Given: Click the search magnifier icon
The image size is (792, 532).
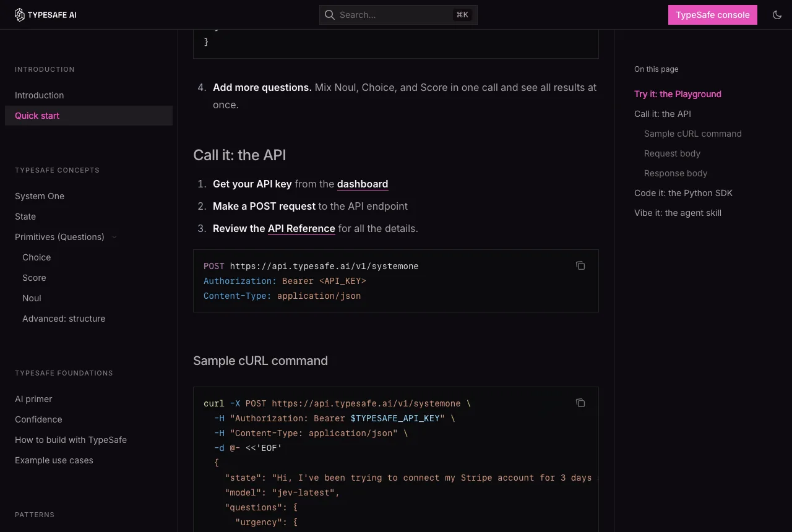Looking at the screenshot, I should coord(330,15).
